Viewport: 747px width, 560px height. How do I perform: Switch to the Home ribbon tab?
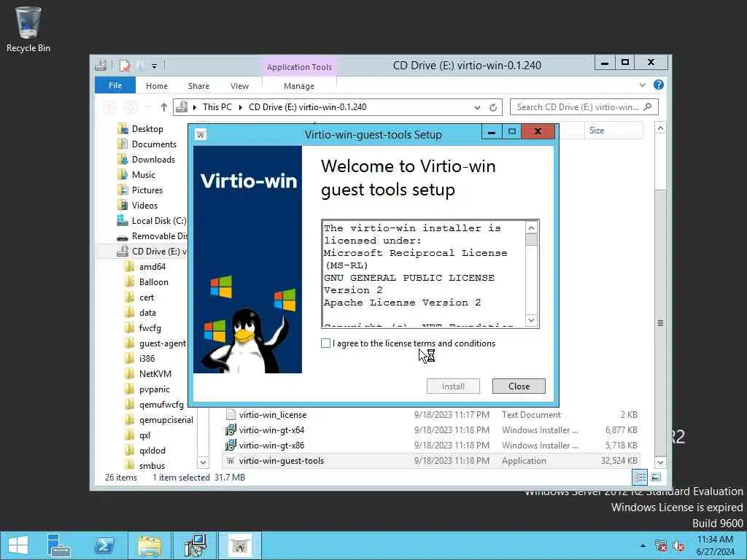157,86
